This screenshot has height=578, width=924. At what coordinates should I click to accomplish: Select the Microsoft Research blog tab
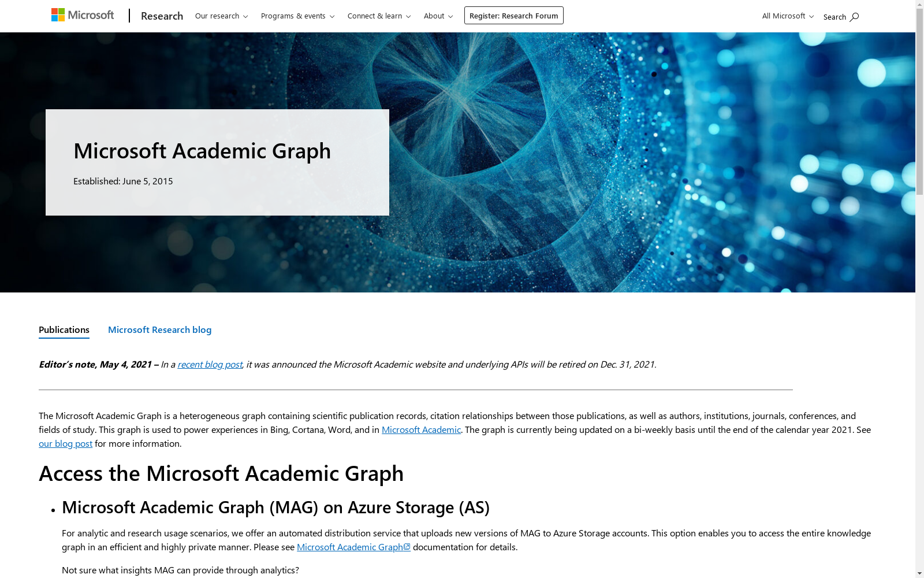[x=160, y=329]
